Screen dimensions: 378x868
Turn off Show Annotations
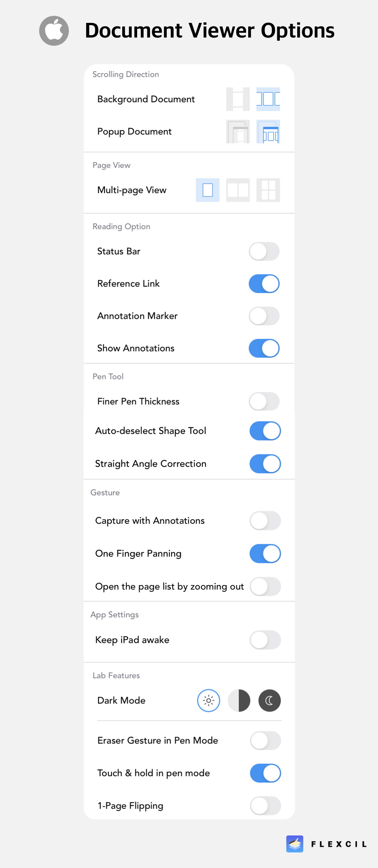[264, 348]
